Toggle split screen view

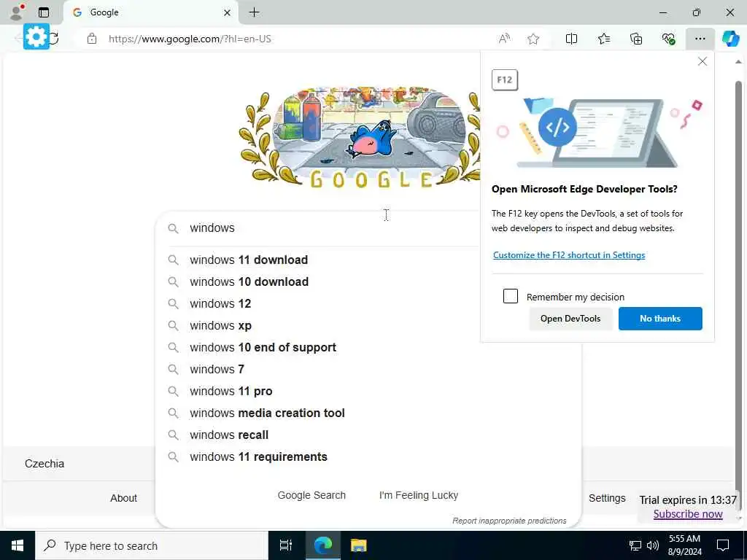571,39
